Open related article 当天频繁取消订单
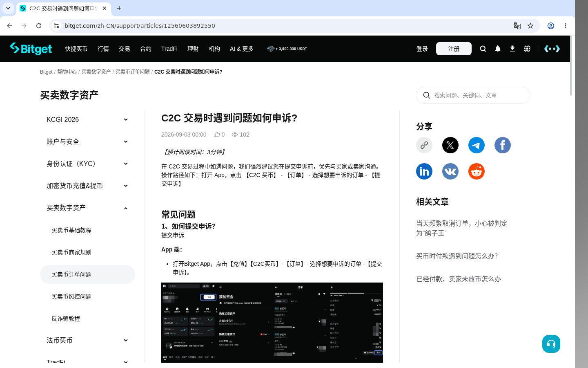The width and height of the screenshot is (588, 368). (x=462, y=228)
